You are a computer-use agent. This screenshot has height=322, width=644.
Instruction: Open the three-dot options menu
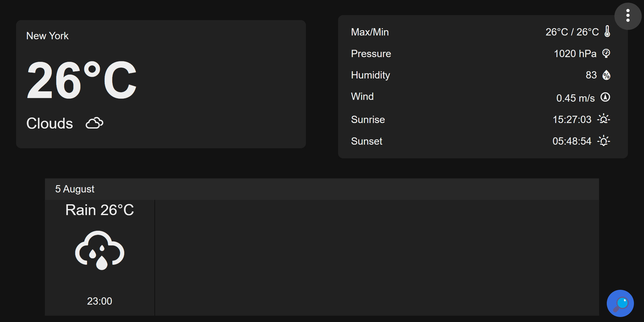coord(628,16)
